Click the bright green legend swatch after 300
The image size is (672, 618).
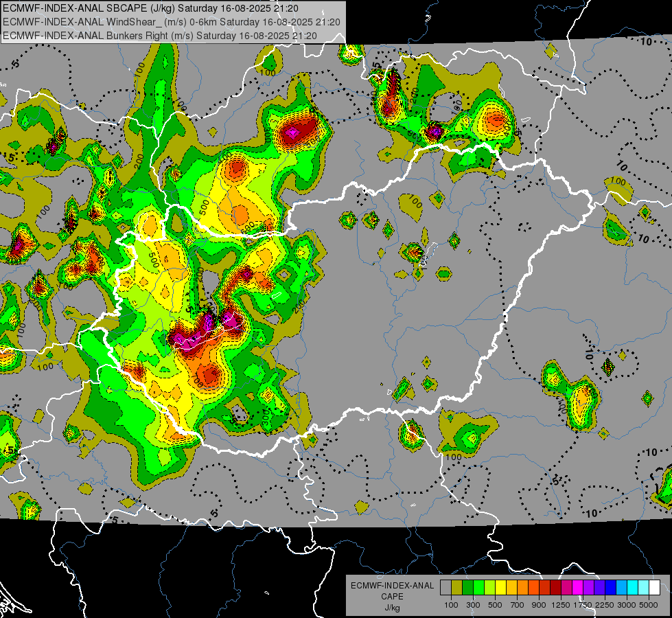click(x=478, y=588)
